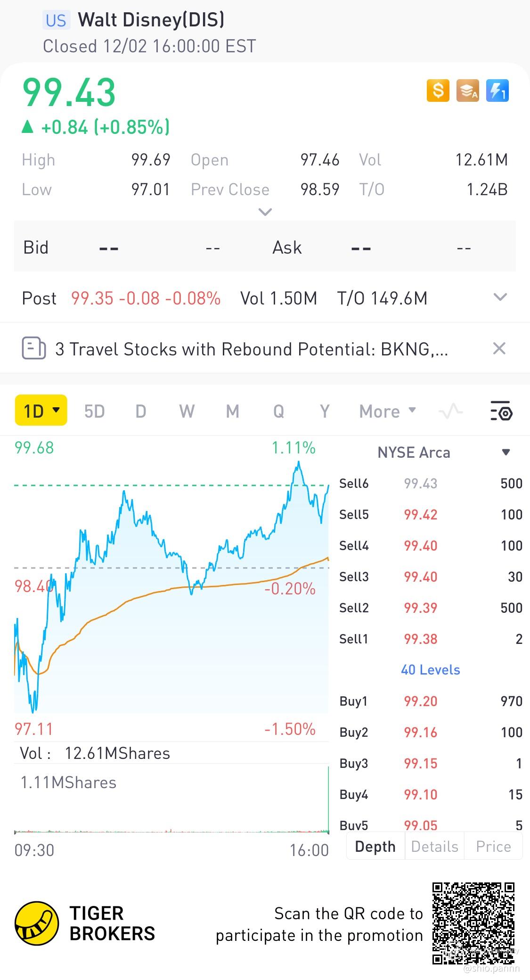
Task: Select the 1D chart timeframe
Action: click(x=41, y=411)
